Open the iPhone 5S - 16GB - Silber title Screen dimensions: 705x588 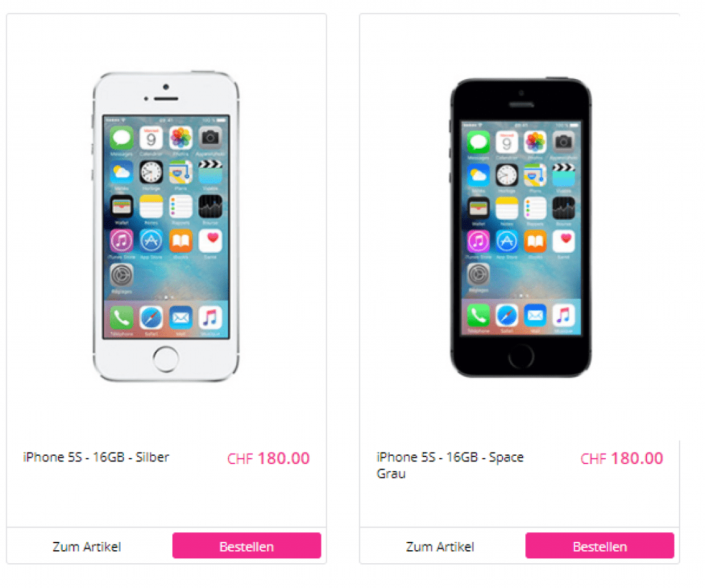[96, 457]
